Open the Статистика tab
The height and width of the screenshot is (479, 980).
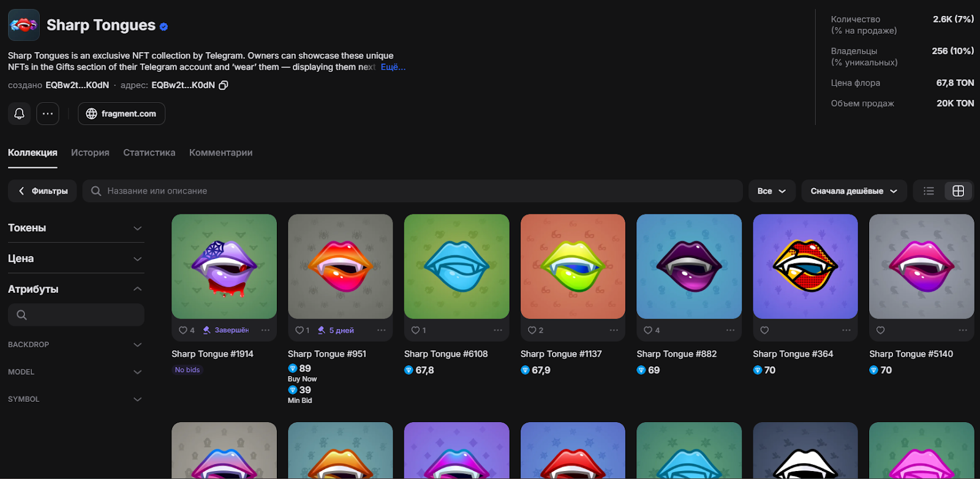149,153
